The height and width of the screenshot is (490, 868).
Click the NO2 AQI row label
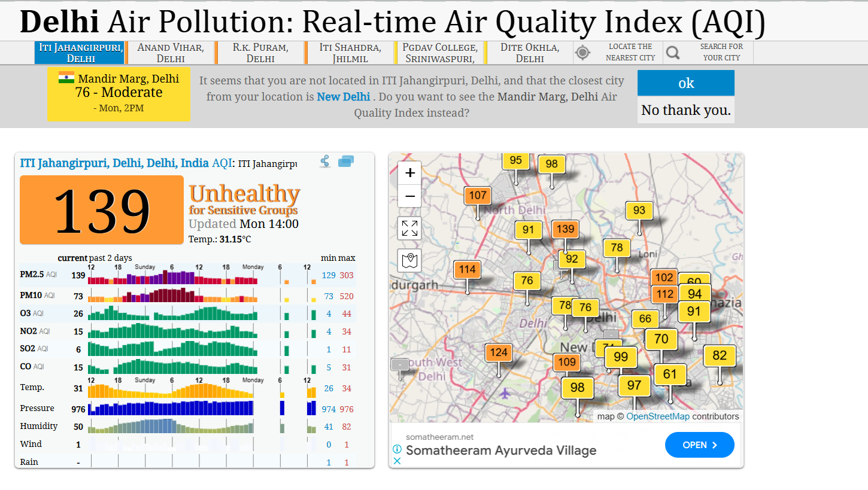(35, 331)
